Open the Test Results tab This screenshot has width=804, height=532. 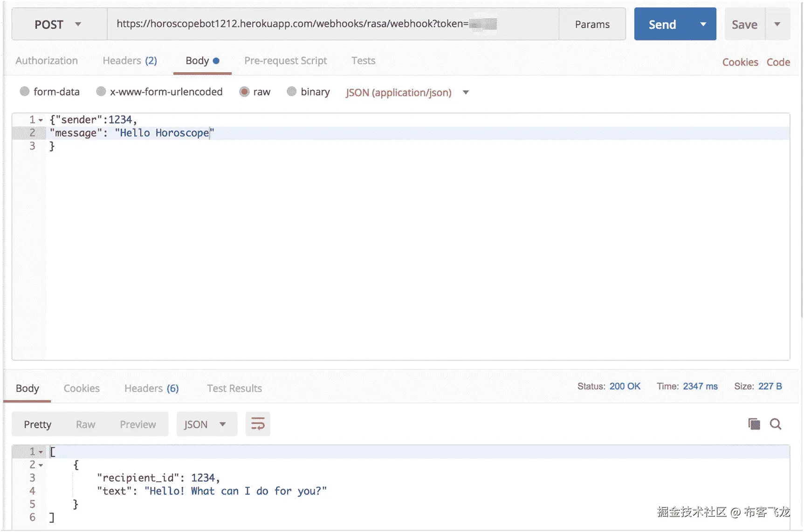(x=234, y=388)
